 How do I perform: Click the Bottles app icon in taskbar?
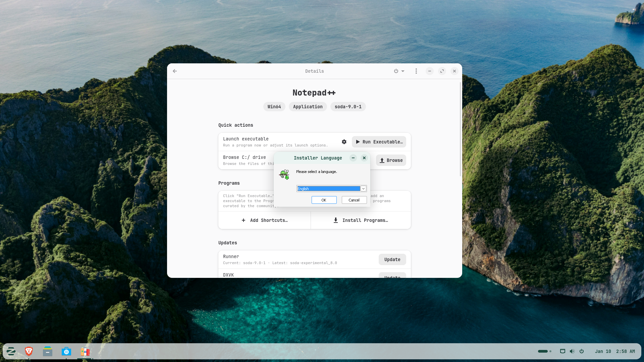coord(85,351)
